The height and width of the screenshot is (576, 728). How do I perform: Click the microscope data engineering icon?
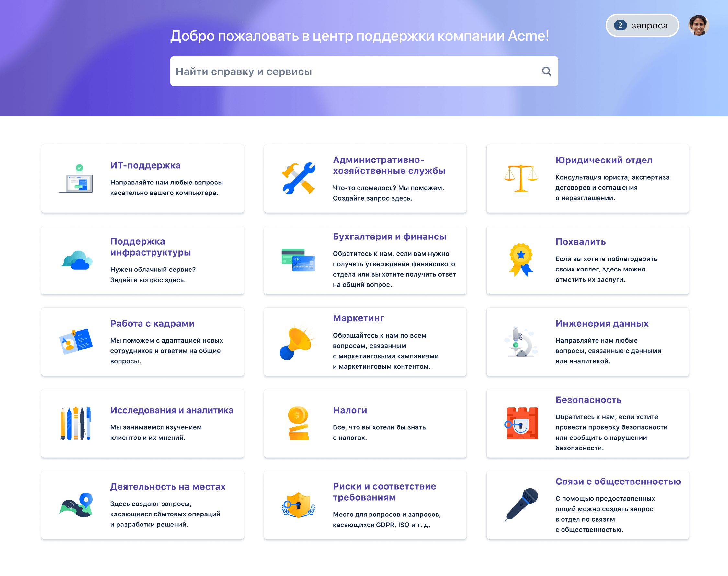[x=521, y=342]
